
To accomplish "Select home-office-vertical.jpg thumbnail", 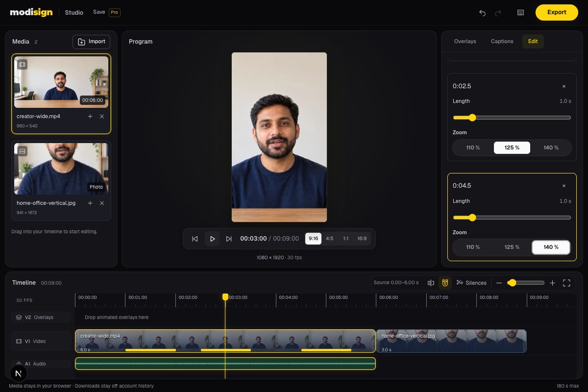I will click(x=61, y=169).
